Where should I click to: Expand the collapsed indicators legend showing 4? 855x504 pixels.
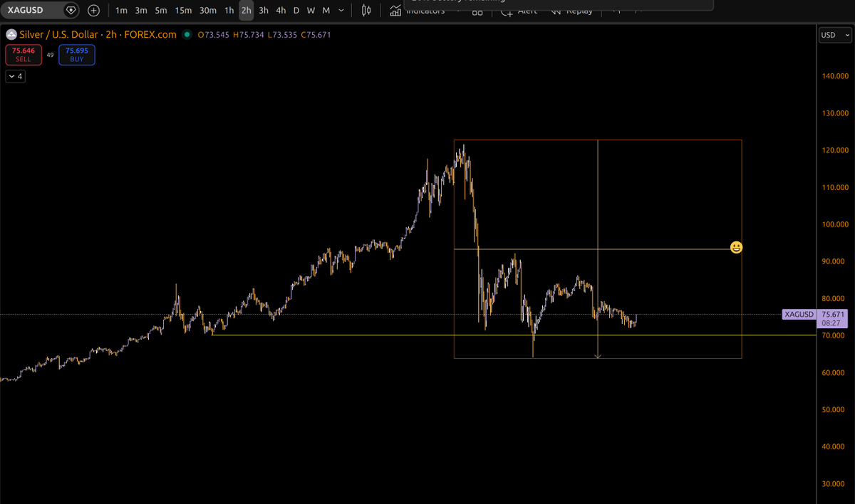point(16,76)
